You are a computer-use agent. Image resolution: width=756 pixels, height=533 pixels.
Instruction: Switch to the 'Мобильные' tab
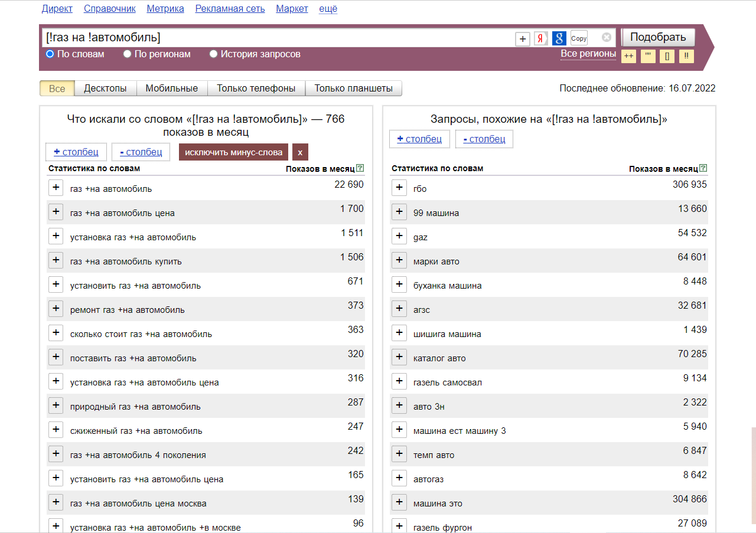[172, 89]
